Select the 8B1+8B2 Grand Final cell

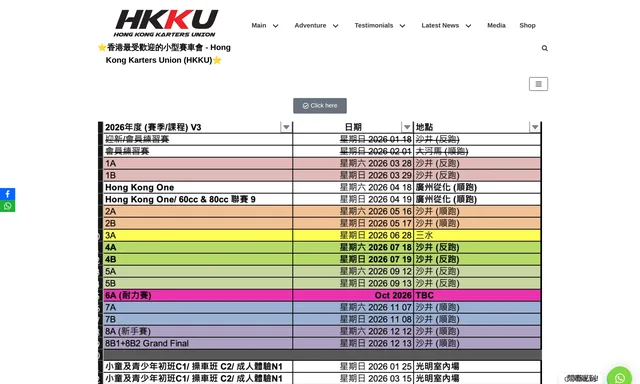(x=198, y=343)
